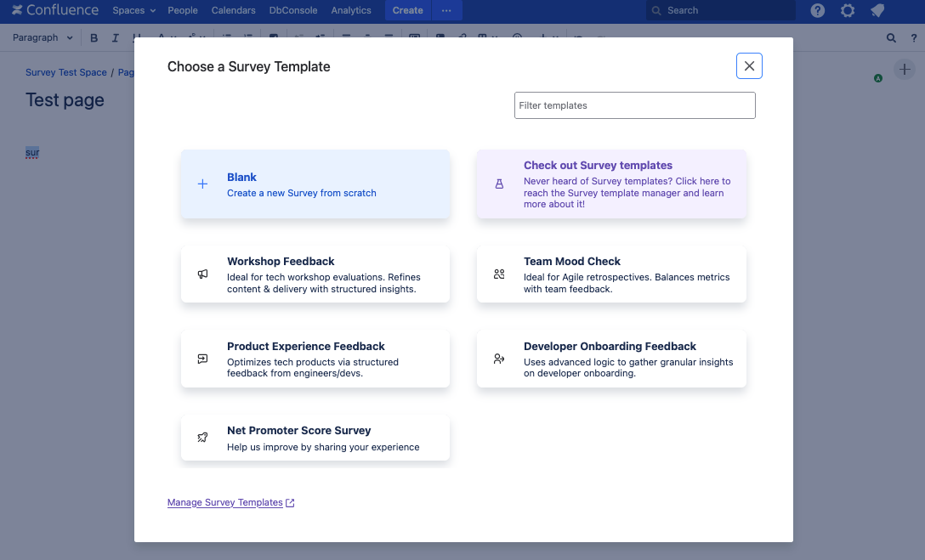Click the chat icon for Product Experience Feedback

tap(202, 359)
